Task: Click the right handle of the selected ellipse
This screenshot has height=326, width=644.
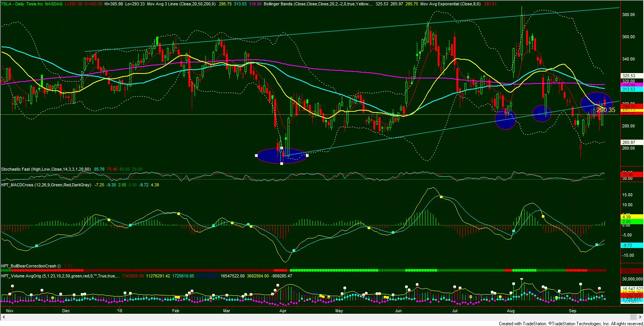Action: [x=307, y=155]
